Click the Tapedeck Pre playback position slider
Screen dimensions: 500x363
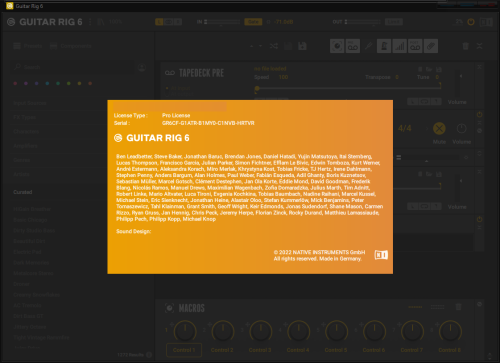pyautogui.click(x=348, y=88)
